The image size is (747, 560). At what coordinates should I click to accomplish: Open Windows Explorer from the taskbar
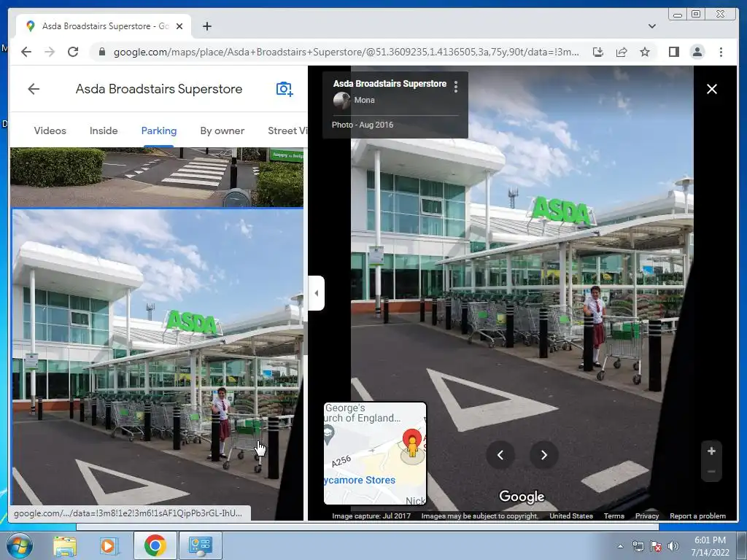[65, 545]
